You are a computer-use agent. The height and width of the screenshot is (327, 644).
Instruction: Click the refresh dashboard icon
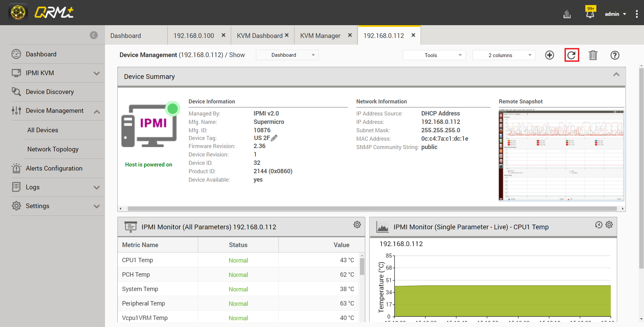coord(572,55)
